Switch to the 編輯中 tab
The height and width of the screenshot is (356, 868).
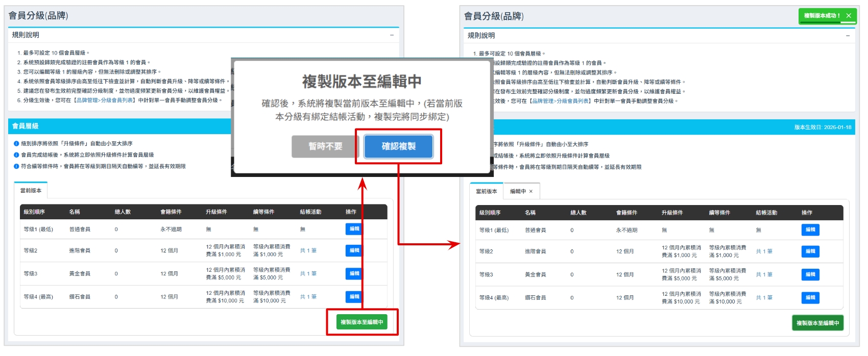(518, 192)
